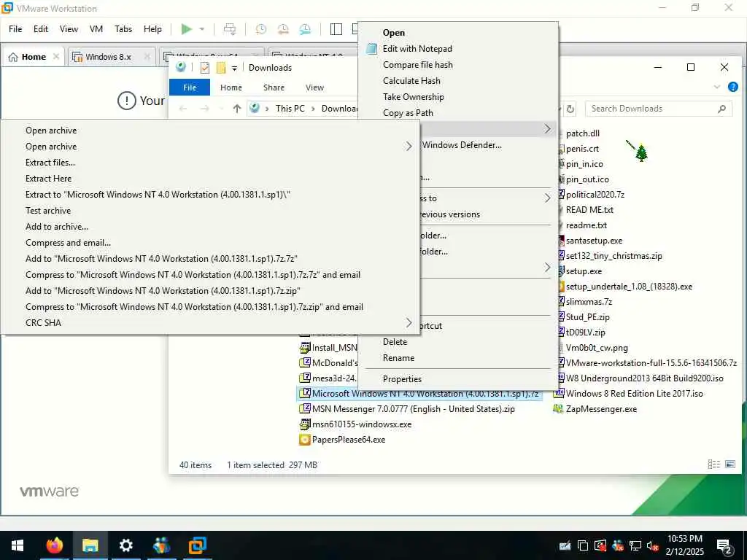Open the blue File tab in Explorer
747x560 pixels.
pos(190,87)
